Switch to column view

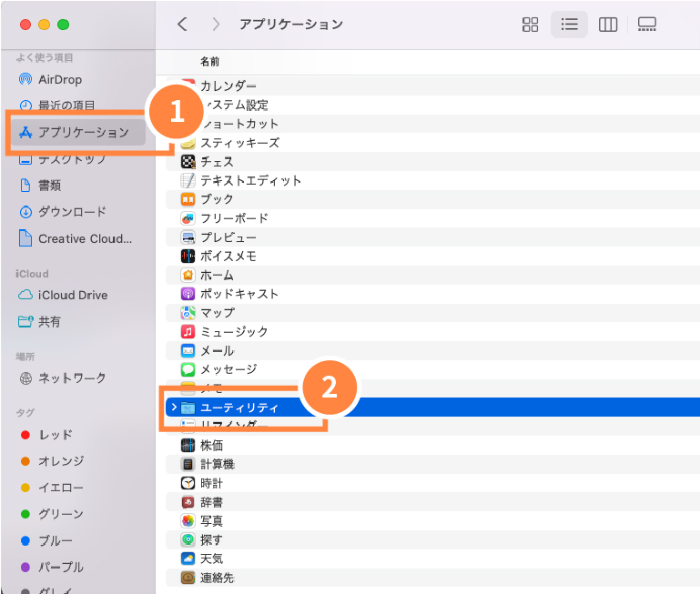(607, 25)
